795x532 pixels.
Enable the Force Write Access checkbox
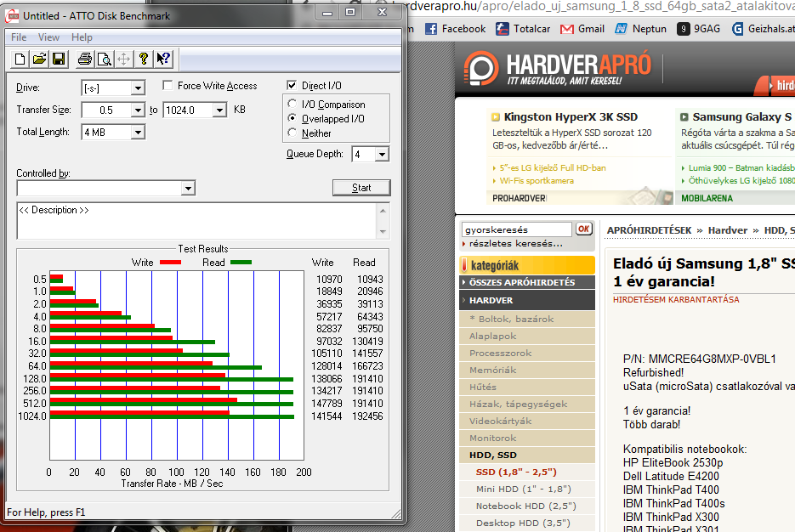(168, 85)
